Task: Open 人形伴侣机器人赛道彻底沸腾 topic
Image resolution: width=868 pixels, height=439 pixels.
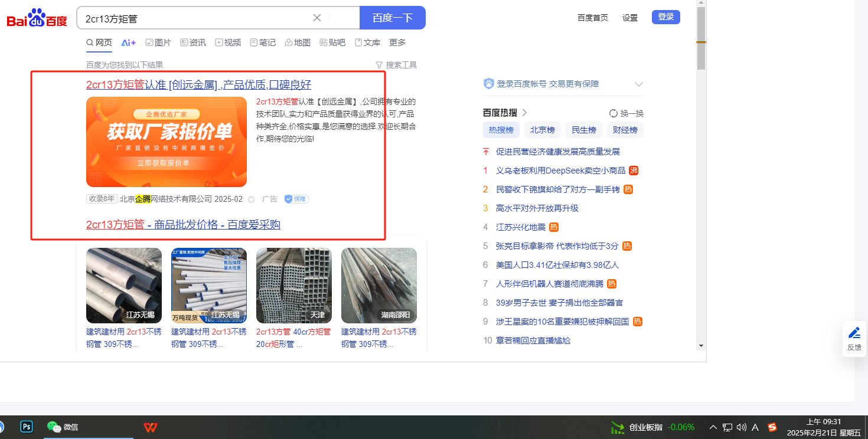Action: (x=550, y=284)
